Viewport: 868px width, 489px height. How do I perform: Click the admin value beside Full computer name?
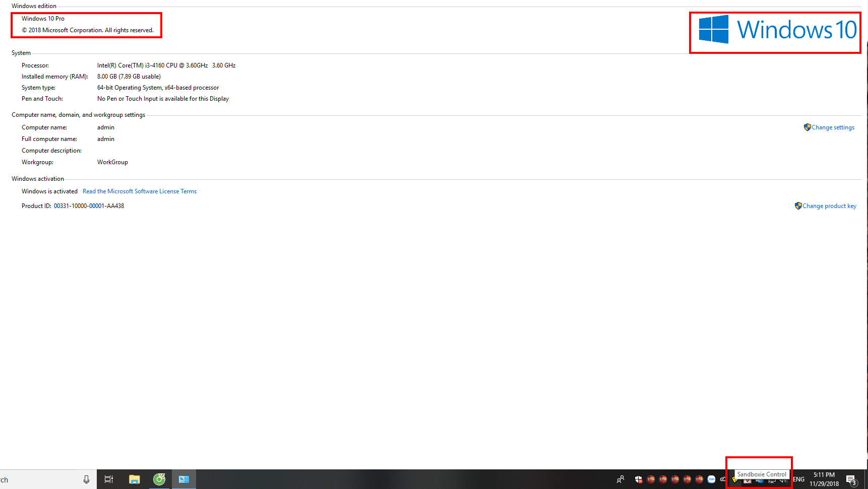point(106,139)
